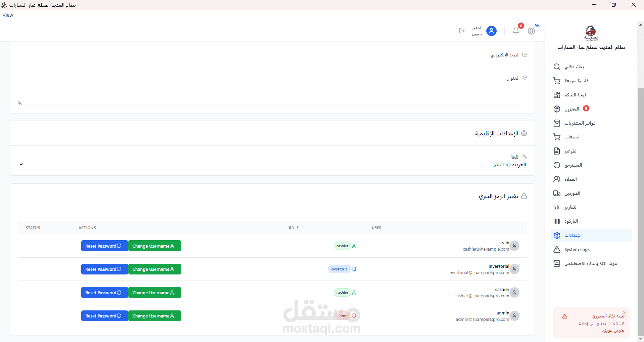The width and height of the screenshot is (644, 342).
Task: Click the returns (المسترجع) icon
Action: point(557,165)
